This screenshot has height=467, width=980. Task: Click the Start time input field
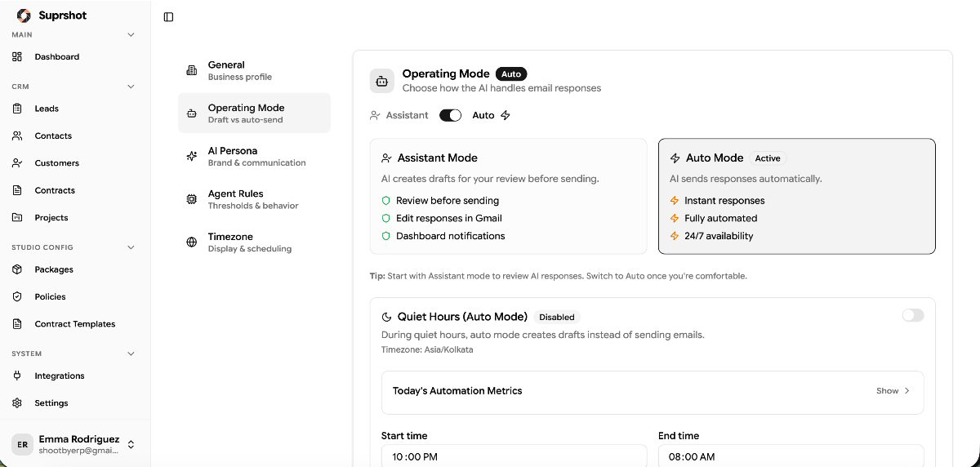coord(514,456)
